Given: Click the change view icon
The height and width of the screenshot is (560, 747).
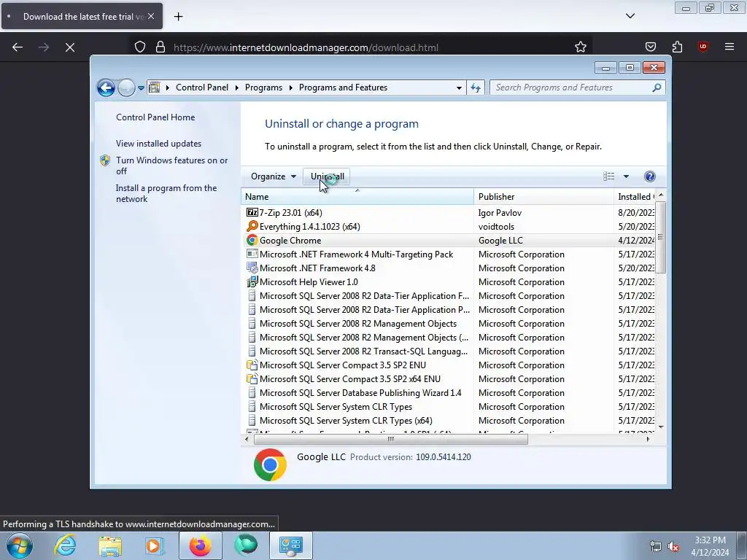Looking at the screenshot, I should [x=609, y=176].
